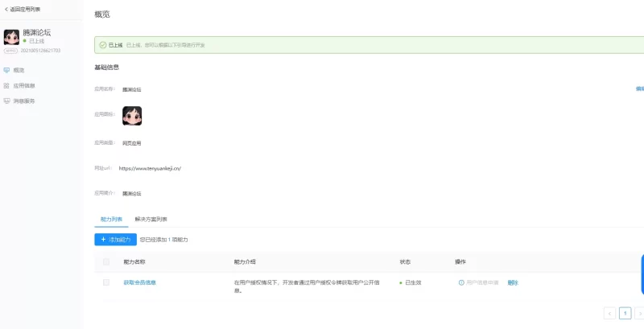The image size is (644, 329).
Task: Click the 已生效 status cell
Action: (x=411, y=282)
